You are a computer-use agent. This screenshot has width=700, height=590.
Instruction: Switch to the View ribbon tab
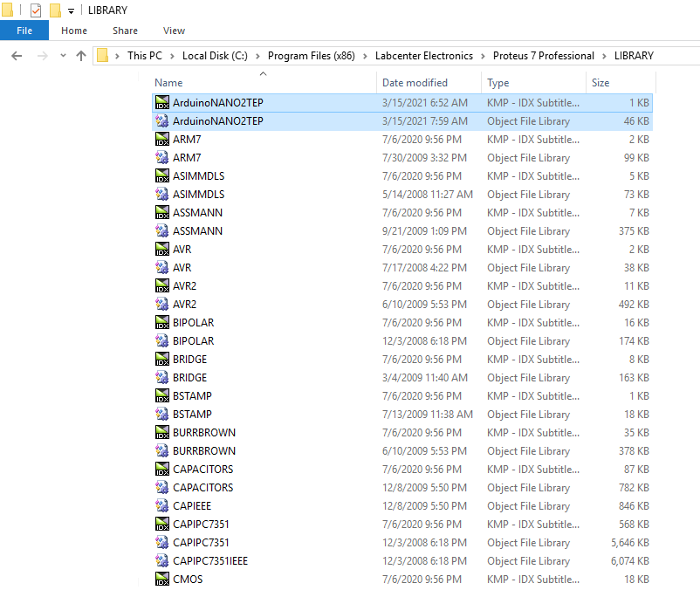point(174,31)
